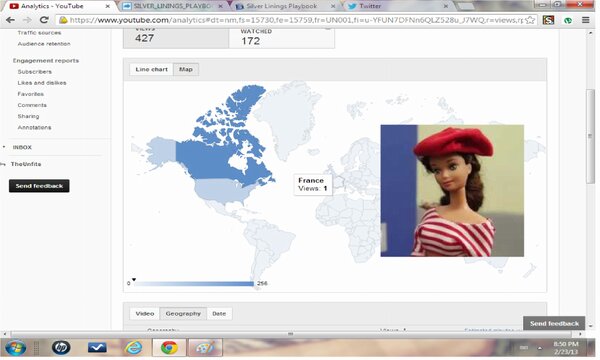Select the Line chart view
Screen dimensions: 600x360
[152, 69]
